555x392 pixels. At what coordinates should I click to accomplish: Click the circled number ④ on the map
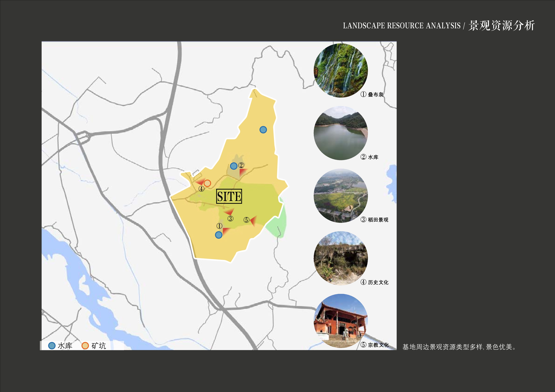(201, 189)
